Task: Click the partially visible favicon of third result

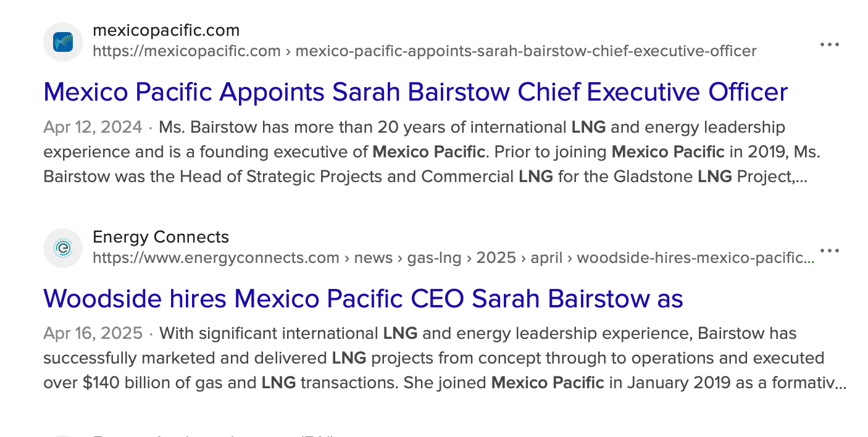Action: (63, 435)
